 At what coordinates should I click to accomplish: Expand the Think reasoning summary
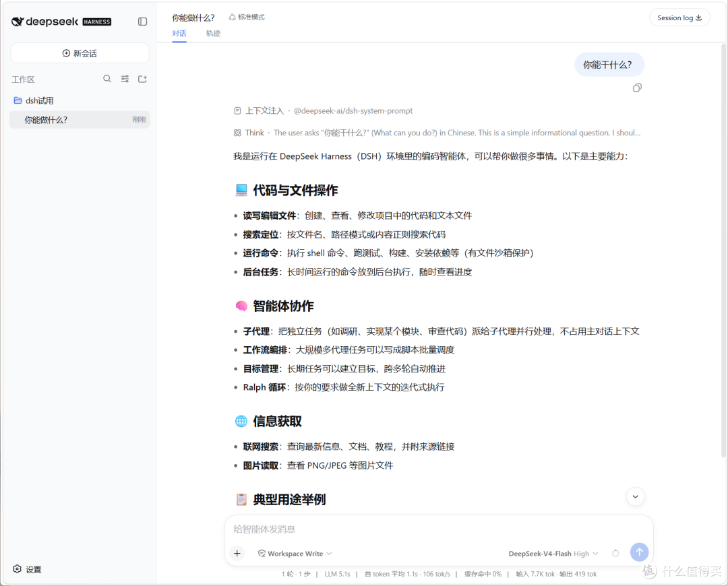click(437, 133)
